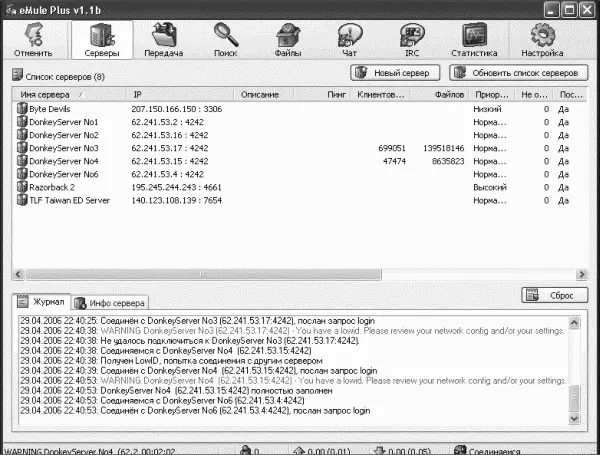Viewport: 600px width, 455px height.
Task: Close the eMule Plus window
Action: pos(587,10)
